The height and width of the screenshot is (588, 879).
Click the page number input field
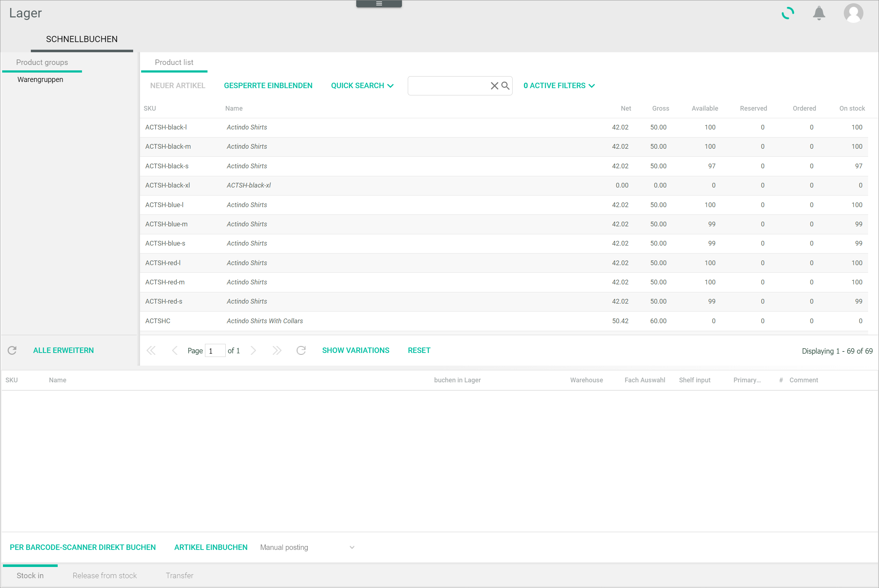pyautogui.click(x=215, y=351)
